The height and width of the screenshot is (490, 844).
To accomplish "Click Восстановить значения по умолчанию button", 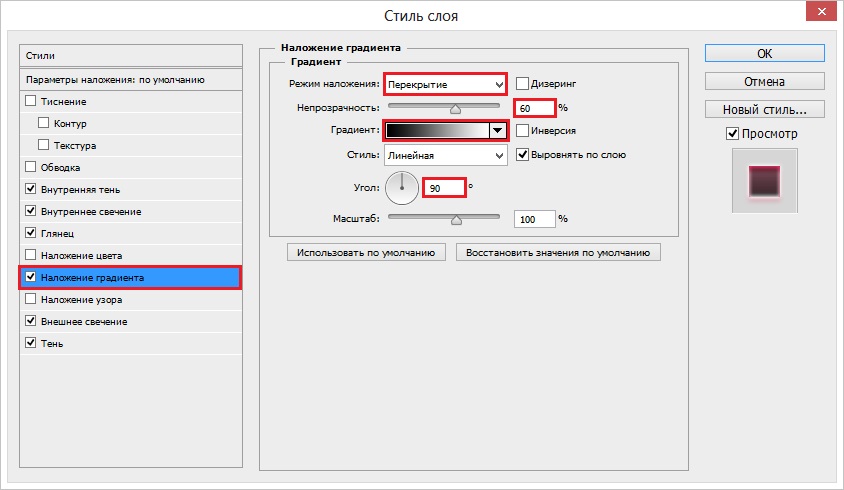I will coord(558,253).
